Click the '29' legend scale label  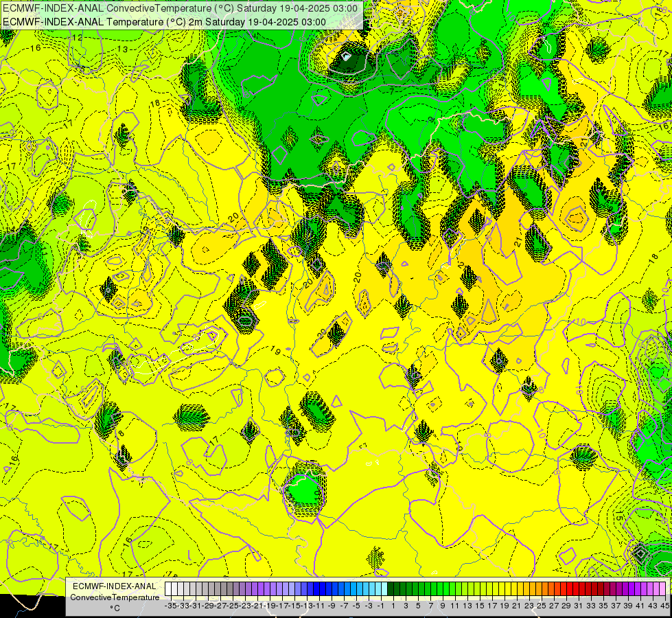pyautogui.click(x=566, y=606)
